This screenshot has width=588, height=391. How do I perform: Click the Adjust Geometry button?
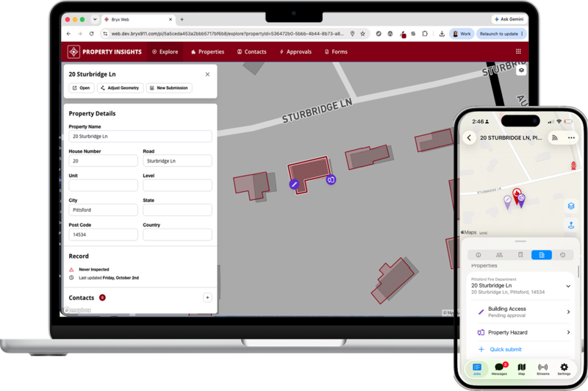120,87
